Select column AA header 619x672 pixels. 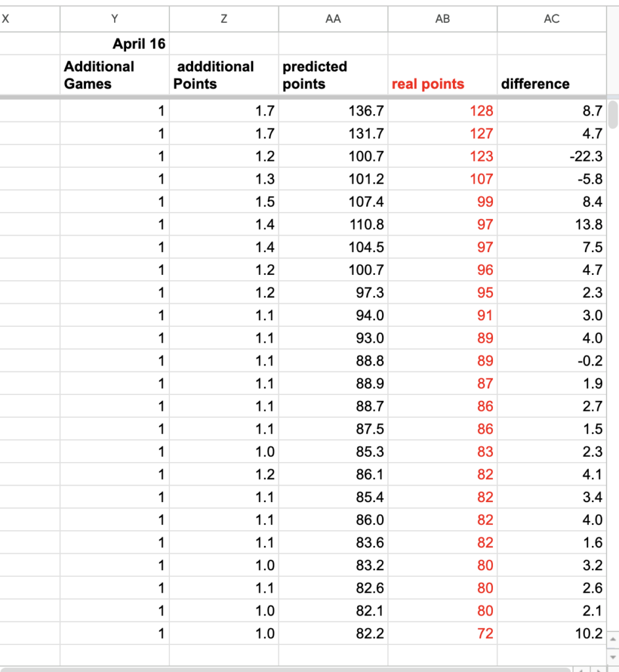point(333,19)
